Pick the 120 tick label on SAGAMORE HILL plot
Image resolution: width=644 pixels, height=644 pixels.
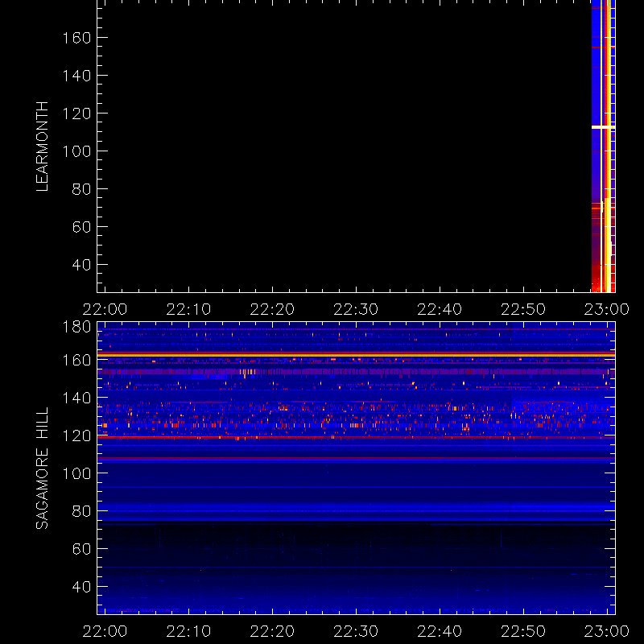[x=76, y=436]
